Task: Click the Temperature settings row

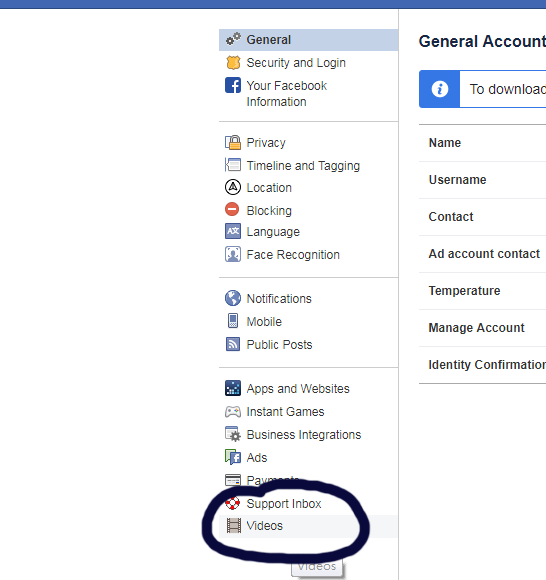Action: [482, 291]
